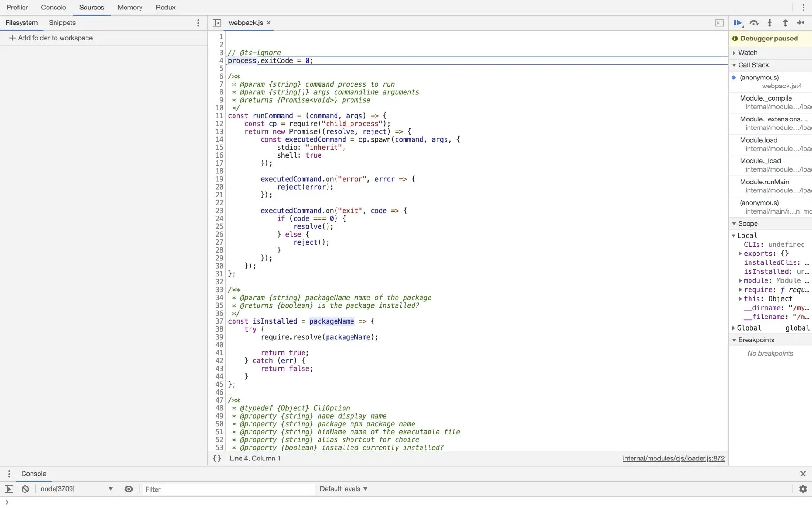The image size is (812, 508).
Task: Select the Module.runMain call stack frame
Action: click(771, 186)
